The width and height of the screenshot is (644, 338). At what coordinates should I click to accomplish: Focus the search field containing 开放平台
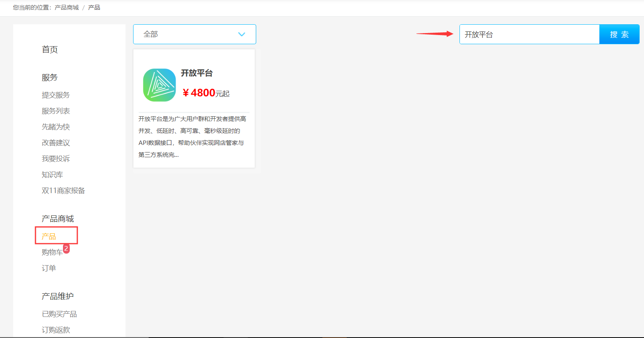pyautogui.click(x=529, y=34)
